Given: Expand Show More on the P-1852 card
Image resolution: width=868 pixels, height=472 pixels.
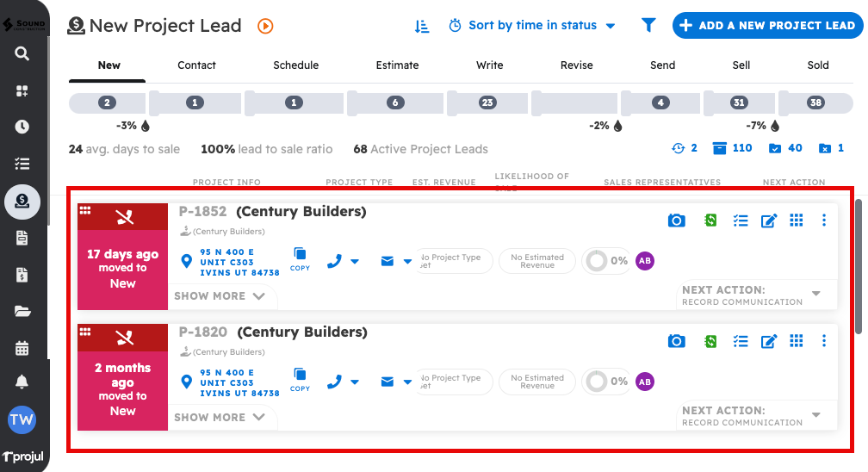Looking at the screenshot, I should click(221, 296).
